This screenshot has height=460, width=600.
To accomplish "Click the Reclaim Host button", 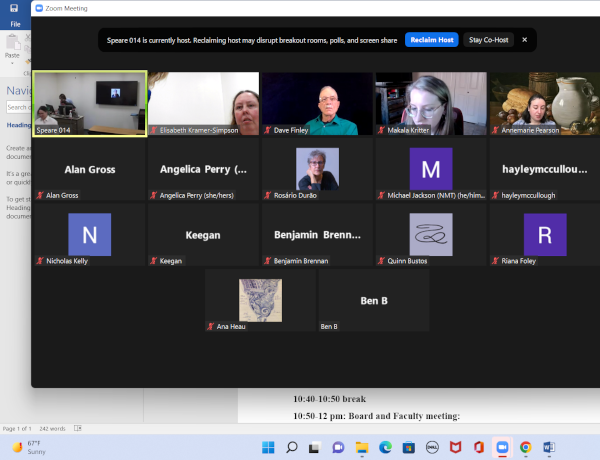I will click(x=432, y=40).
